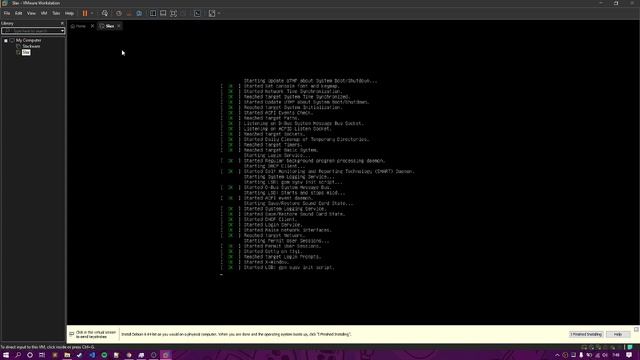Revert VM to previous snapshot icon
The width and height of the screenshot is (640, 360).
pos(129,13)
